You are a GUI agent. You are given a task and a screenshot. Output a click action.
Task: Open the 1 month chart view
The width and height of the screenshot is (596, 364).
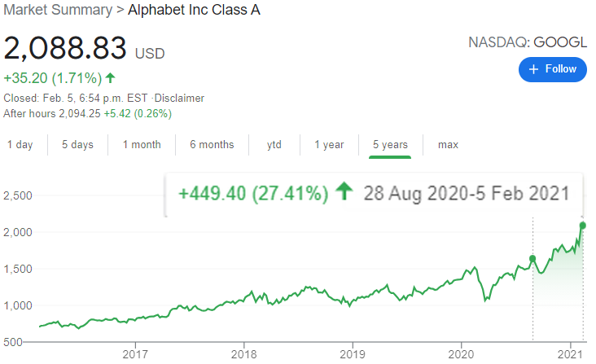pos(142,145)
